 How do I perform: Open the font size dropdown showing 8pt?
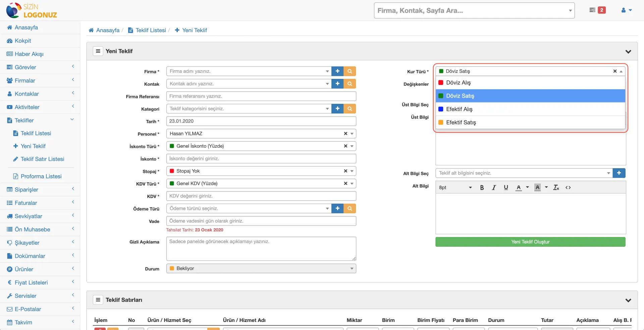[455, 188]
